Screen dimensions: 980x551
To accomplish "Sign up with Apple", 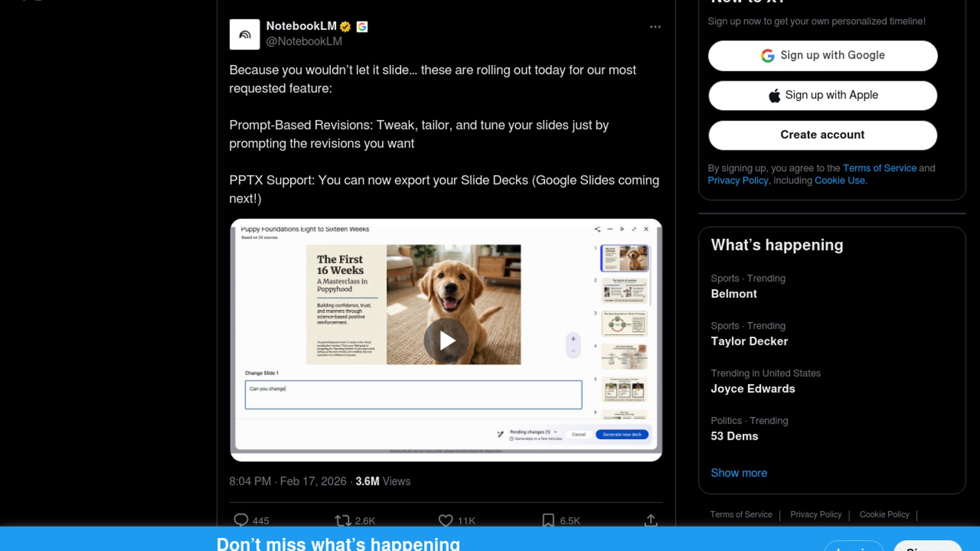I will (822, 95).
